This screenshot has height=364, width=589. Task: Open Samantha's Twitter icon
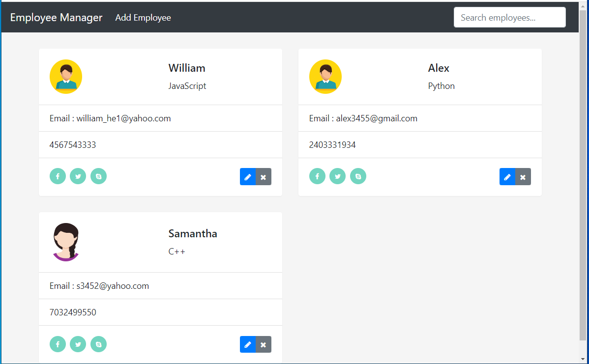coord(78,344)
